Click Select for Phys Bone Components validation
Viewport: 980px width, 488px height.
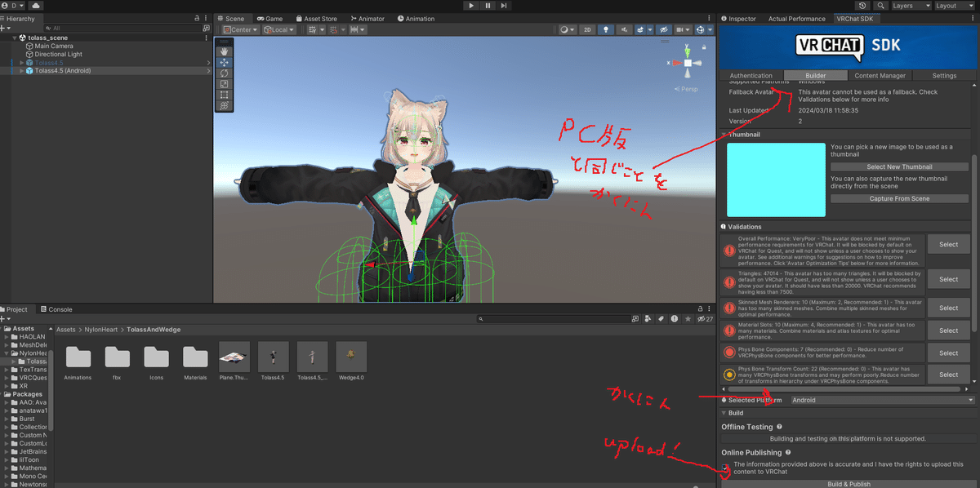pos(948,353)
